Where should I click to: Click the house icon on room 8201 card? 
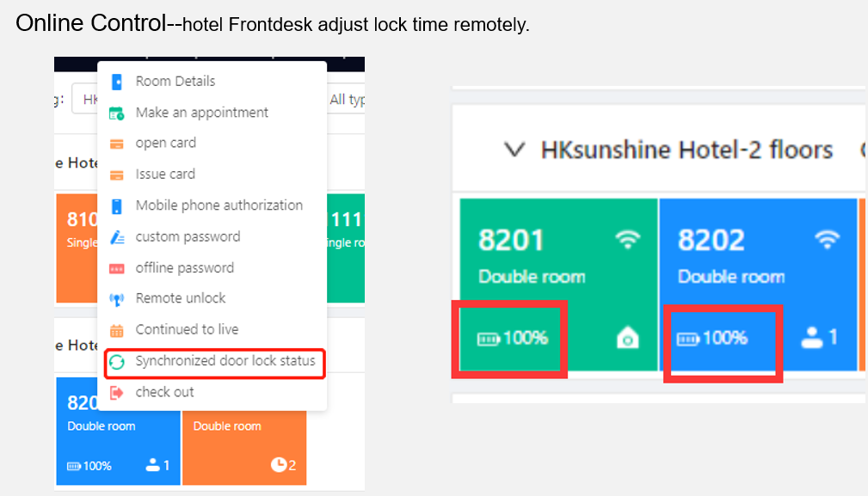click(x=628, y=339)
